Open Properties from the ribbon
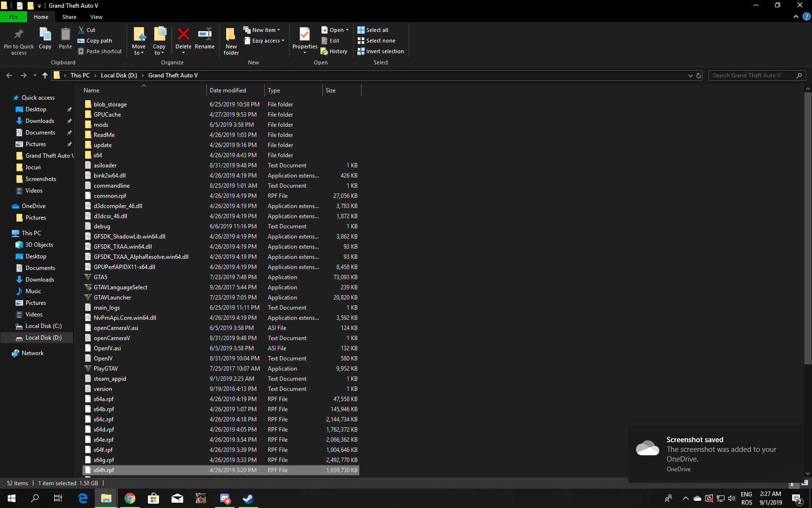Screen dimensions: 812x508 coord(304,39)
